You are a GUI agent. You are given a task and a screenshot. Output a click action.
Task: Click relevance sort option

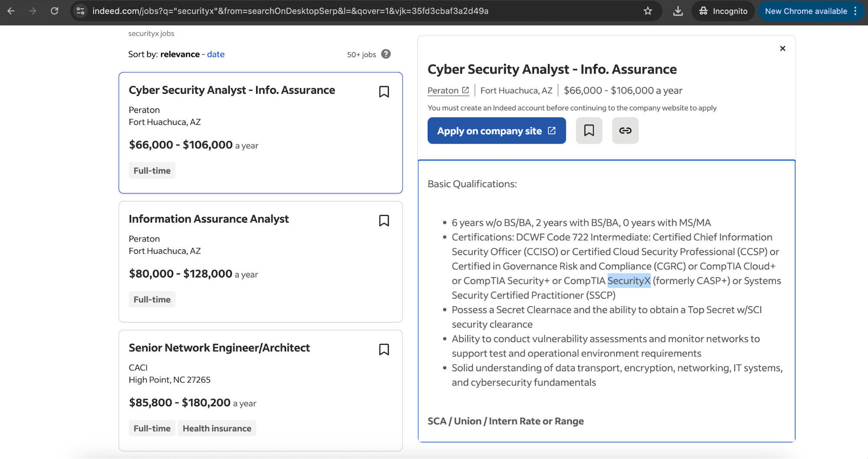coord(180,54)
